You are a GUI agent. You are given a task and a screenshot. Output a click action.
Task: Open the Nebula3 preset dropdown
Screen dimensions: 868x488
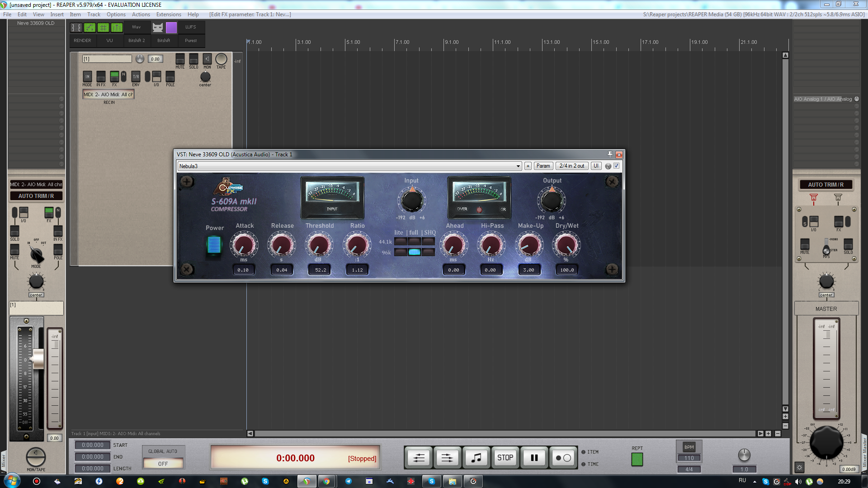point(349,166)
